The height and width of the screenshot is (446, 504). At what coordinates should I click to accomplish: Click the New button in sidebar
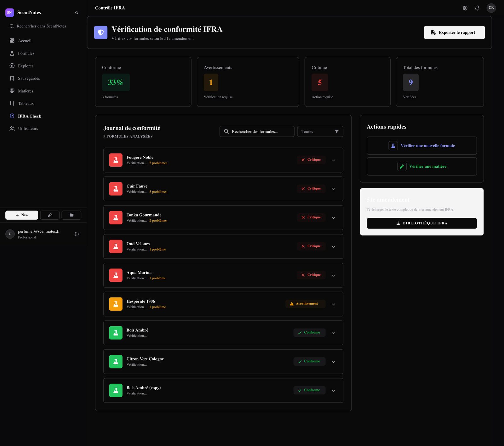point(22,215)
